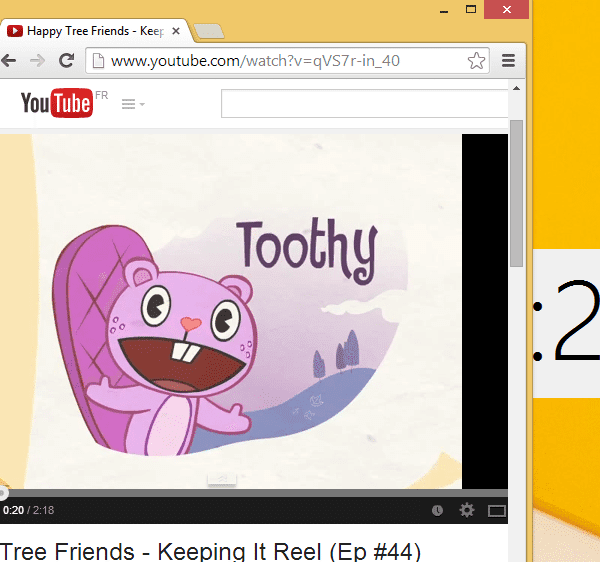
Task: Click into the YouTube search box
Action: (x=364, y=103)
